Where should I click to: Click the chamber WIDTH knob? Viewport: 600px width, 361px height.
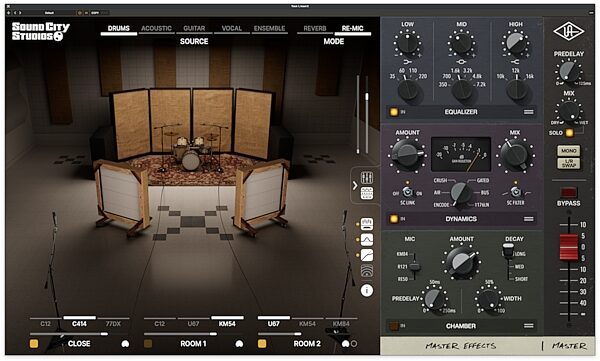pyautogui.click(x=489, y=299)
